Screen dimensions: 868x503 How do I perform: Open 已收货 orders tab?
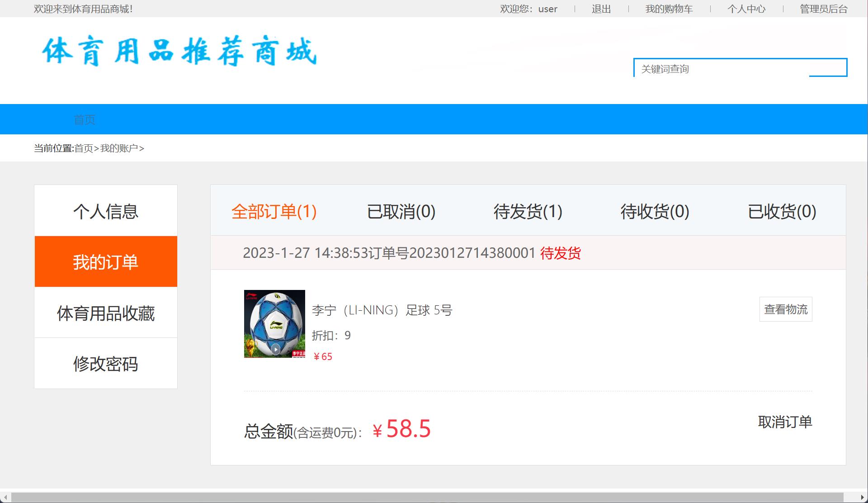tap(782, 212)
